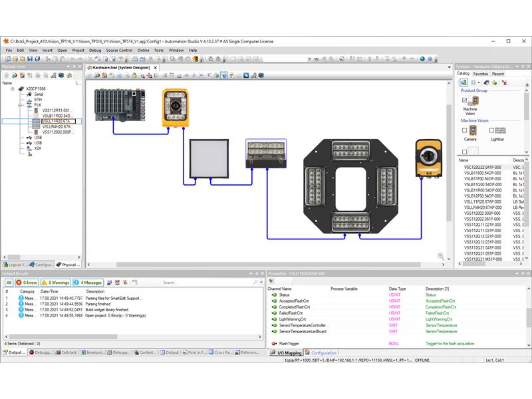
Task: Select VSC122Q22.041P-000 in catalog list
Action: [483, 168]
